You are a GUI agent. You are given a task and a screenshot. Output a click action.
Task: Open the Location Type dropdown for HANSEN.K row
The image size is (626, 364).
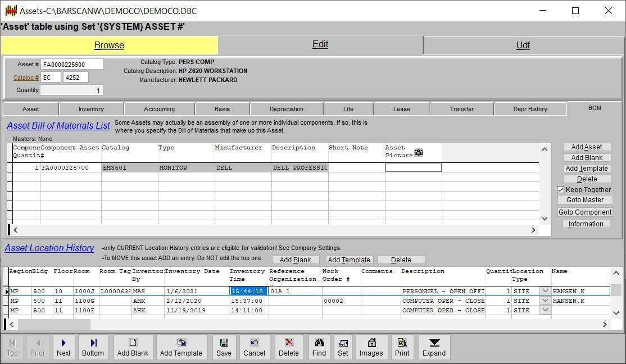pyautogui.click(x=544, y=291)
